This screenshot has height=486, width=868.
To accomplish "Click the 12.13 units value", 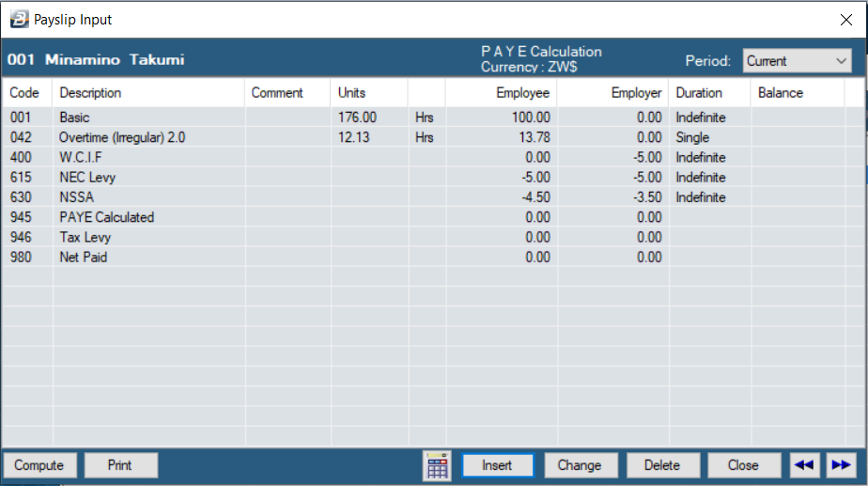I will [x=354, y=137].
